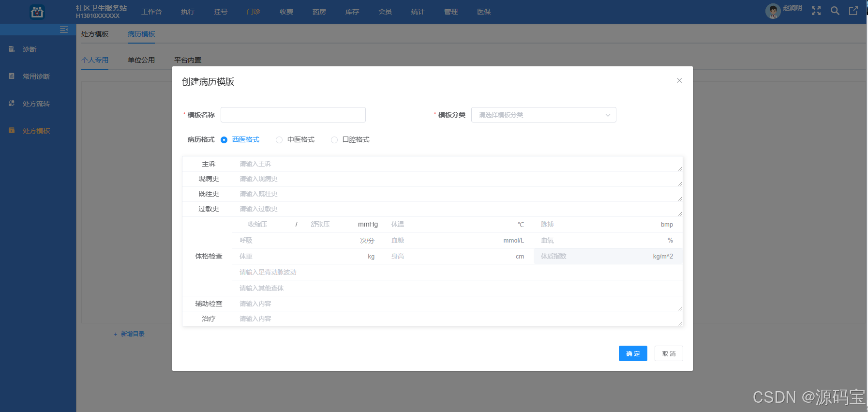Open 常用诊断 in the sidebar
The width and height of the screenshot is (868, 412).
[36, 76]
